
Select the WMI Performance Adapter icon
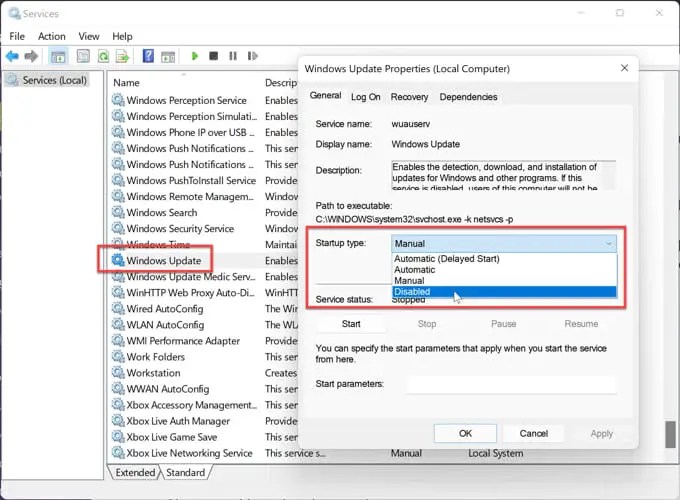tap(118, 340)
